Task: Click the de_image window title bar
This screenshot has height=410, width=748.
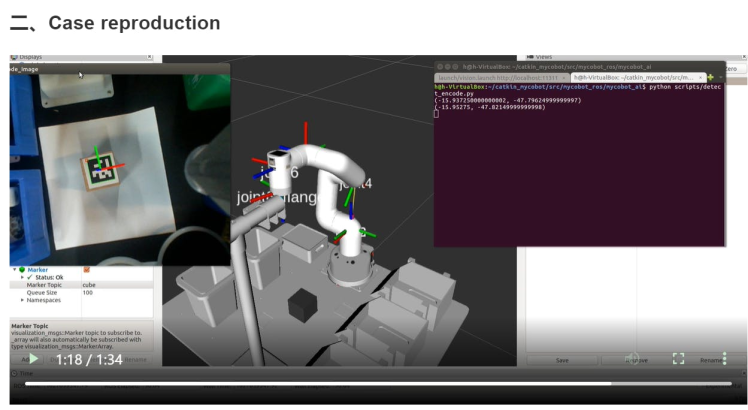Action: (x=119, y=69)
